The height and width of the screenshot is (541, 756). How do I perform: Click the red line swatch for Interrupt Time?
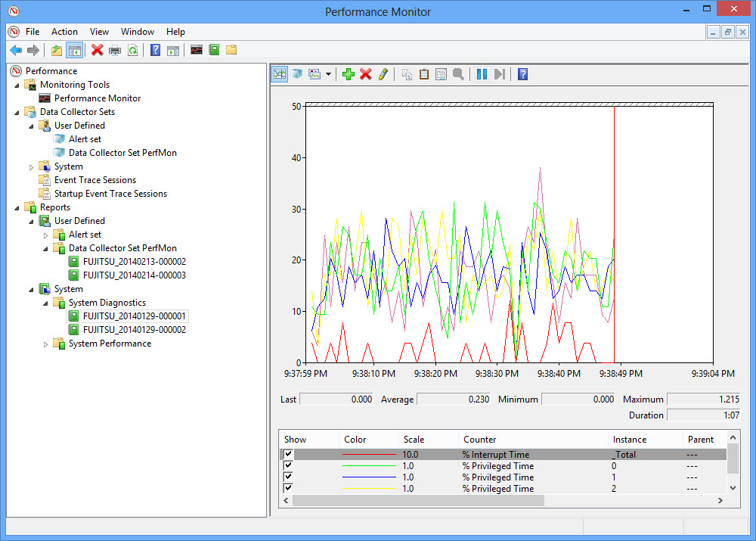coord(369,455)
